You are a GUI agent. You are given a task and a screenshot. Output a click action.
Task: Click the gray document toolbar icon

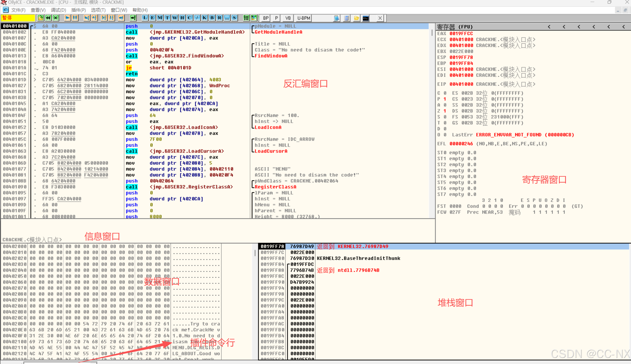pyautogui.click(x=346, y=18)
